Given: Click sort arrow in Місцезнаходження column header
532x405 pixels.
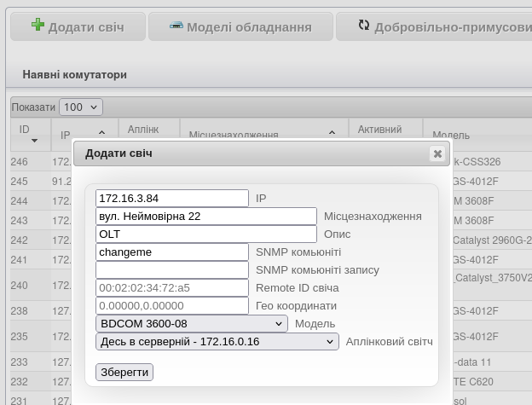Looking at the screenshot, I should coord(332,133).
